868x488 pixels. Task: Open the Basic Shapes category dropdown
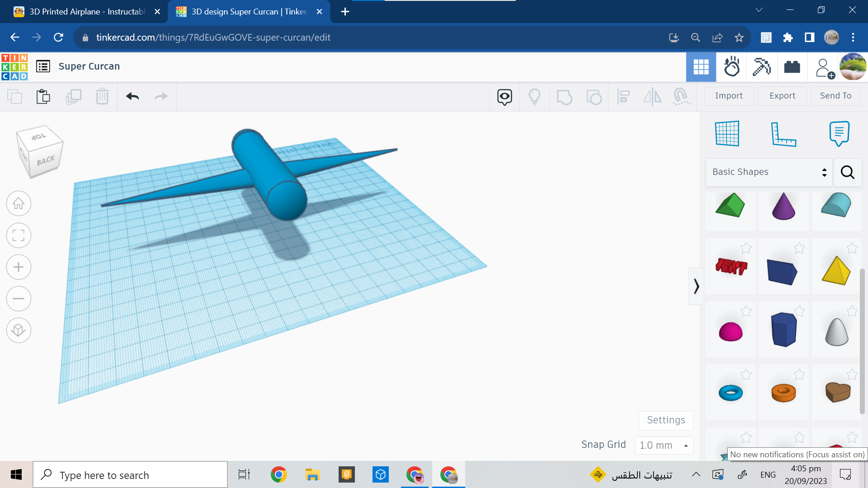(x=769, y=172)
